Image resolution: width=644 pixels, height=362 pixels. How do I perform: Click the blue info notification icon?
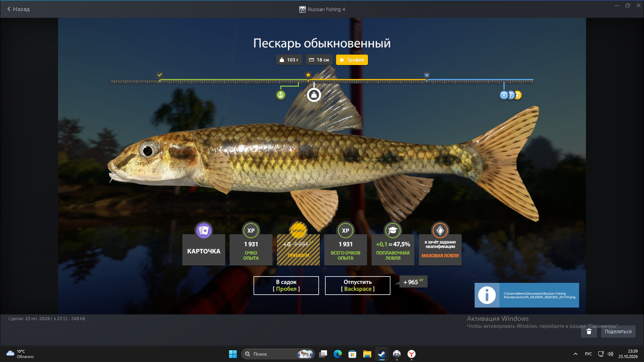[487, 295]
